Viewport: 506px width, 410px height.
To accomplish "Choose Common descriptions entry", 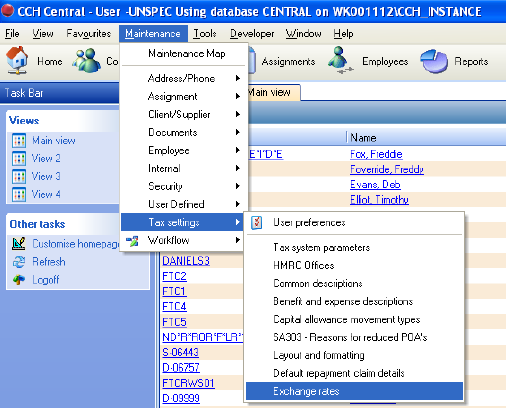I will click(x=354, y=283).
